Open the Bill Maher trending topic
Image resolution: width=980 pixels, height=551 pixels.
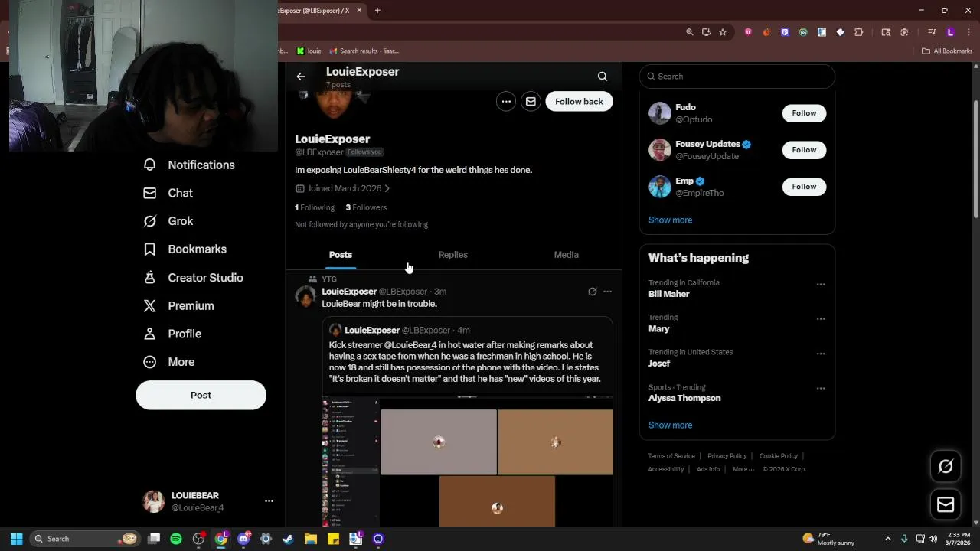[x=668, y=294]
